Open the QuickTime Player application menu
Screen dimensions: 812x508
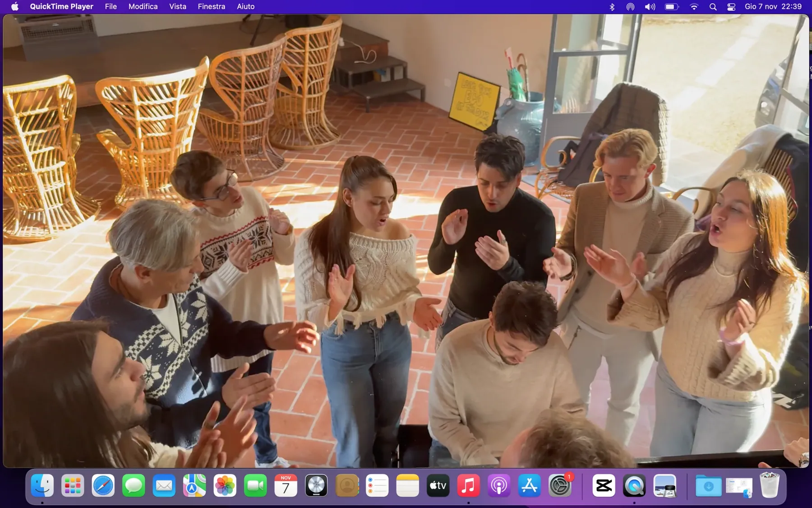[61, 6]
